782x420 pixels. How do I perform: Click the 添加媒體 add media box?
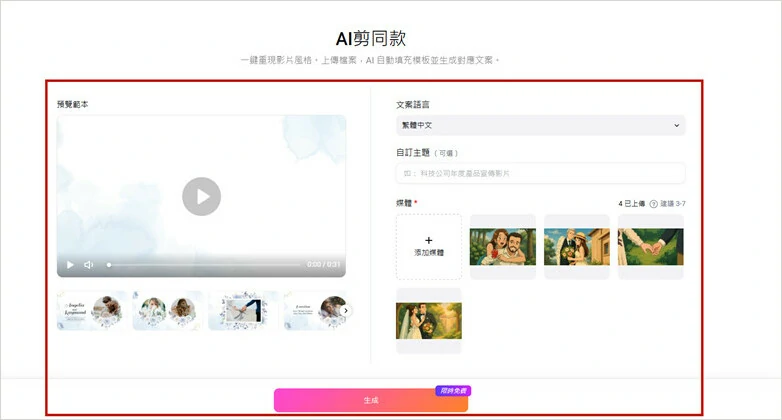coord(429,246)
